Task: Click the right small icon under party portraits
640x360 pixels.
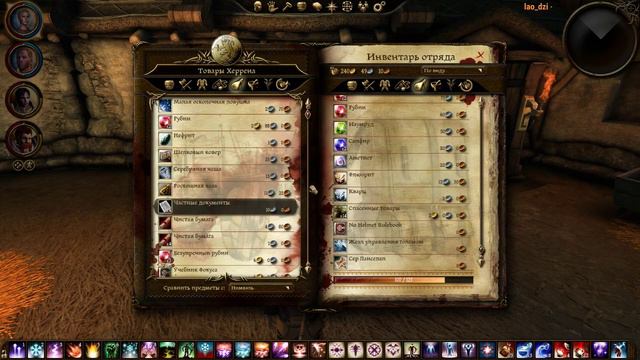Action: pyautogui.click(x=29, y=165)
